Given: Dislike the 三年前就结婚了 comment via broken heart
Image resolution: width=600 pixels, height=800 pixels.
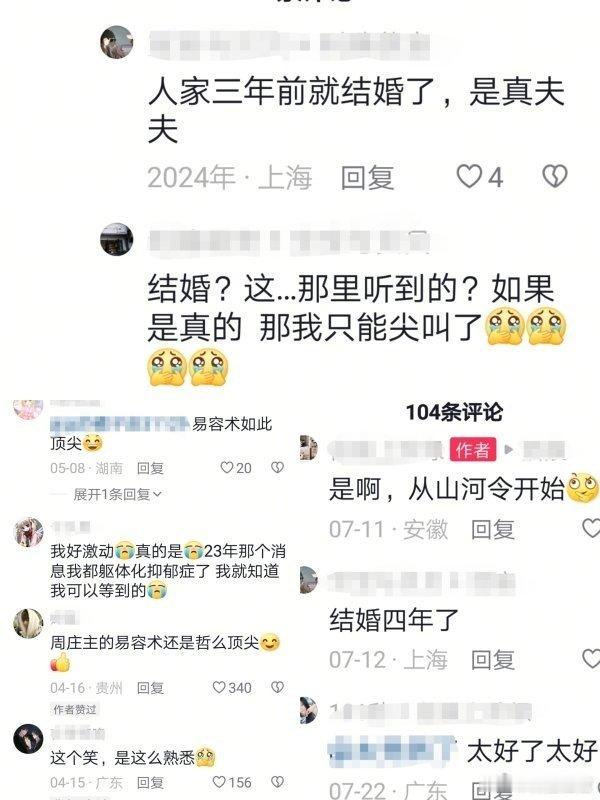Looking at the screenshot, I should (555, 177).
